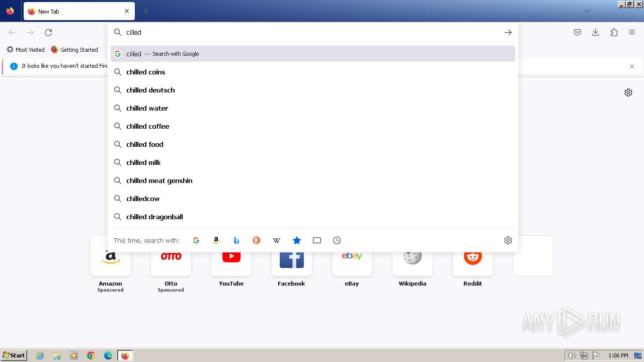The image size is (644, 362).
Task: Open a new tab with plus button
Action: point(145,11)
